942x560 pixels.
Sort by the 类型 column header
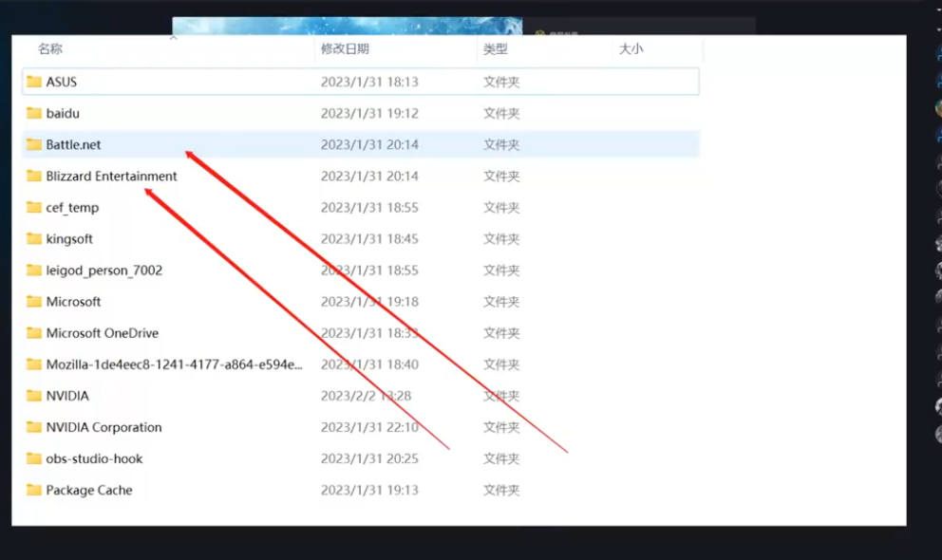(x=495, y=48)
